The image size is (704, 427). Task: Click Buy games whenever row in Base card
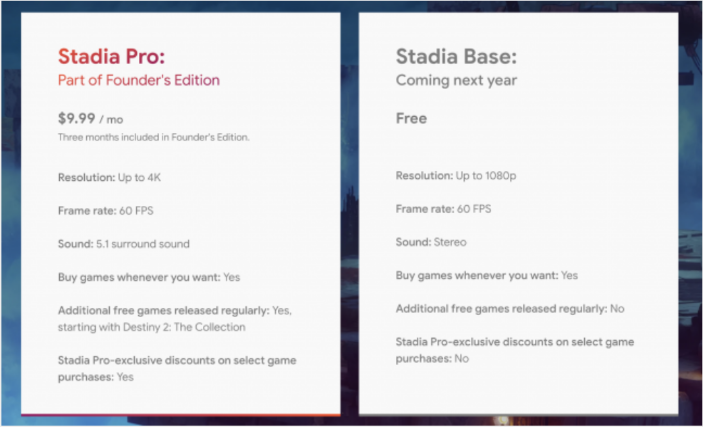(487, 275)
